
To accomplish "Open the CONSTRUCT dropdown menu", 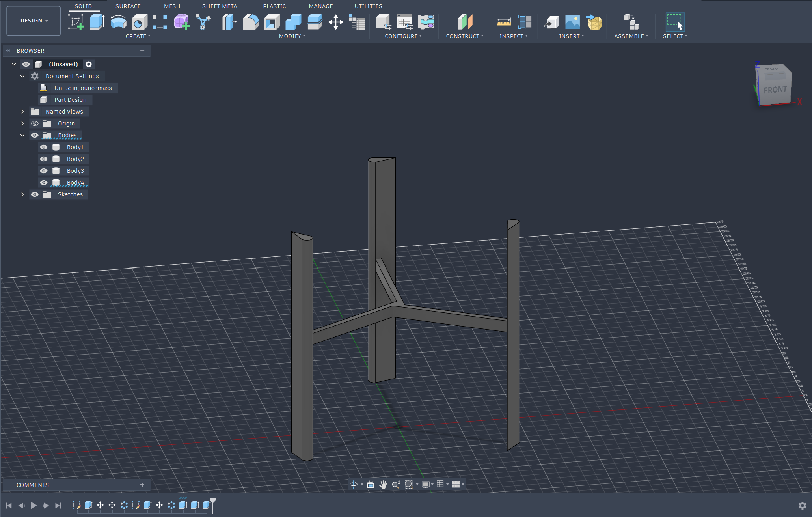I will coord(465,36).
